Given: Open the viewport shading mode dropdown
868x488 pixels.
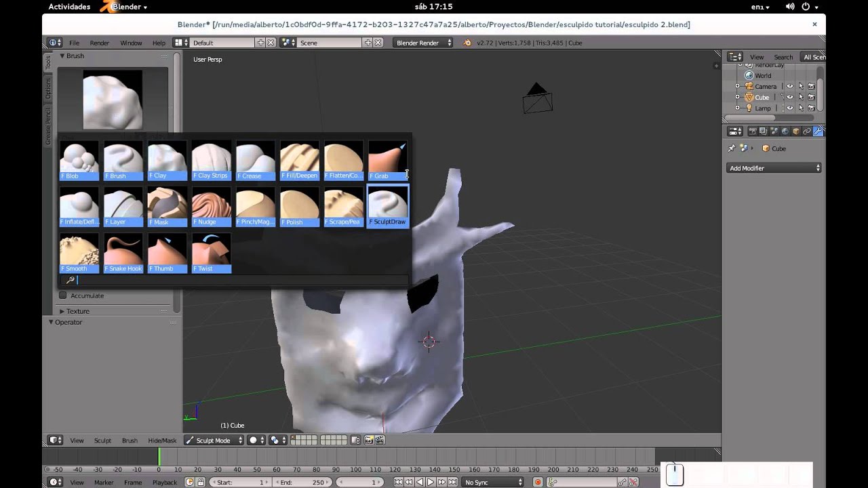Looking at the screenshot, I should pos(256,441).
